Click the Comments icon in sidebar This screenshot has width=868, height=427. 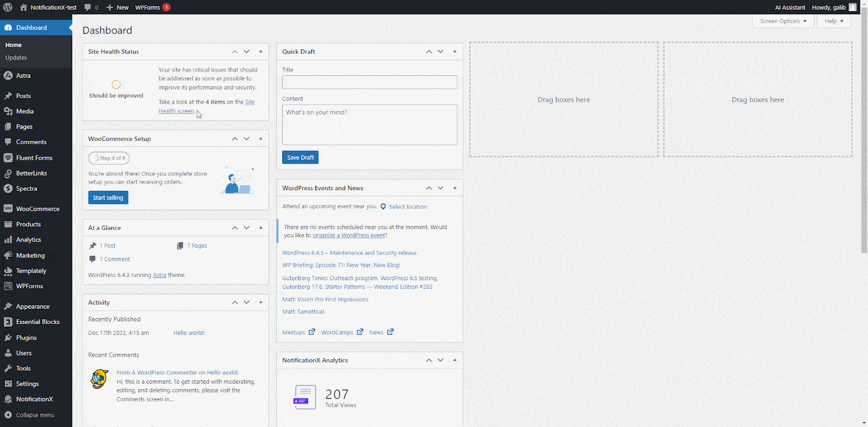[x=8, y=142]
